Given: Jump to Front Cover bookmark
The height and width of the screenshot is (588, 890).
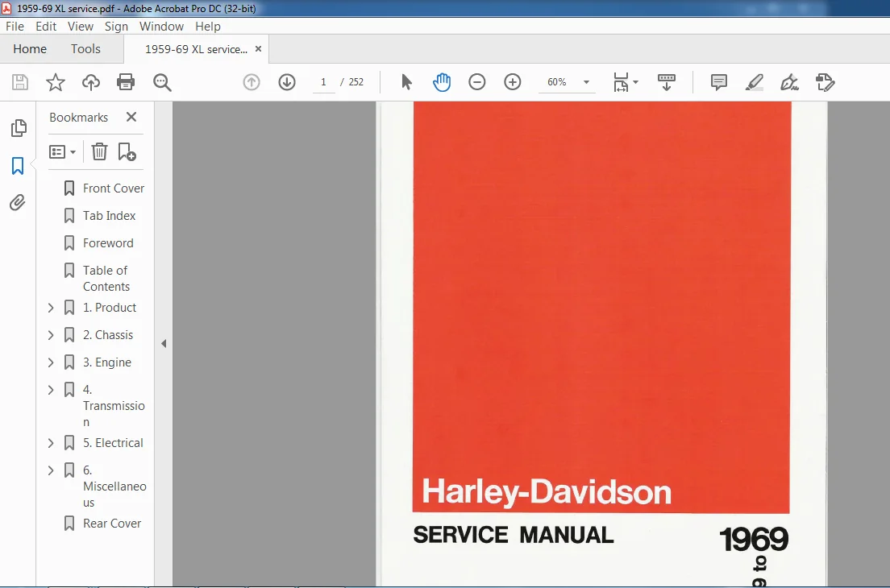Looking at the screenshot, I should click(114, 188).
